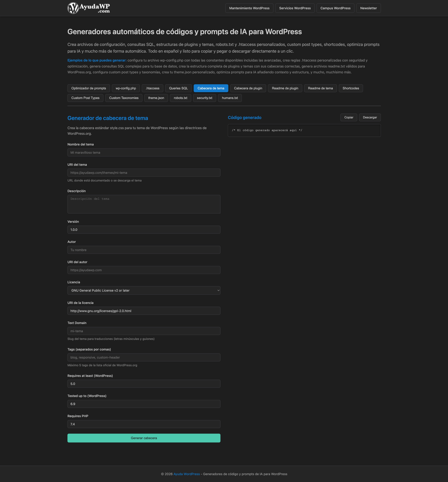Image resolution: width=448 pixels, height=482 pixels.
Task: Go to Cabecera de plugin tab
Action: click(248, 88)
